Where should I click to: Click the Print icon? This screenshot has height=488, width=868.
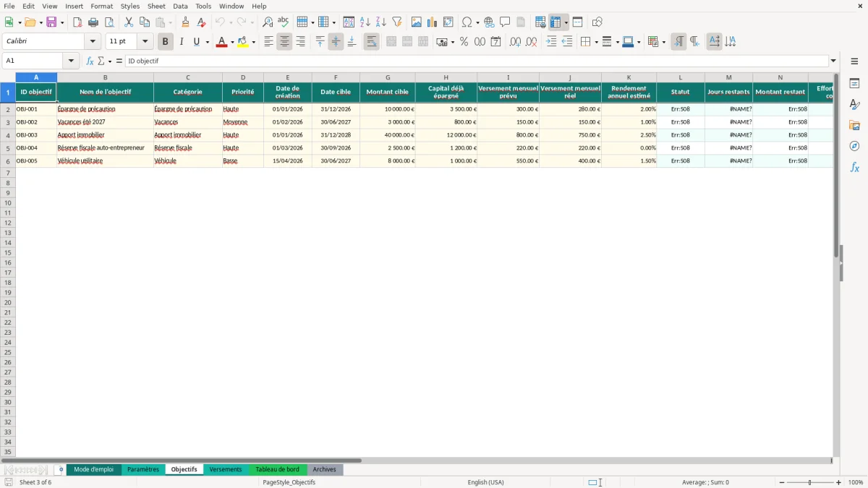click(x=93, y=22)
